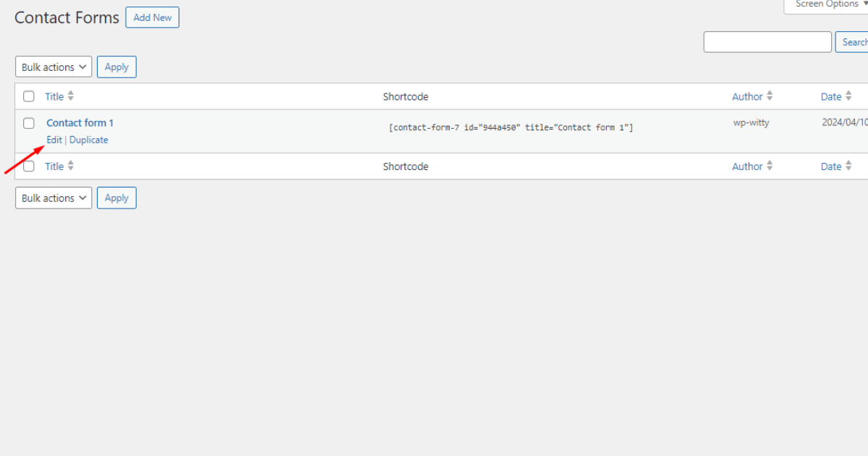Viewport: 868px width, 456px height.
Task: Open the top Bulk actions dropdown
Action: tap(54, 67)
